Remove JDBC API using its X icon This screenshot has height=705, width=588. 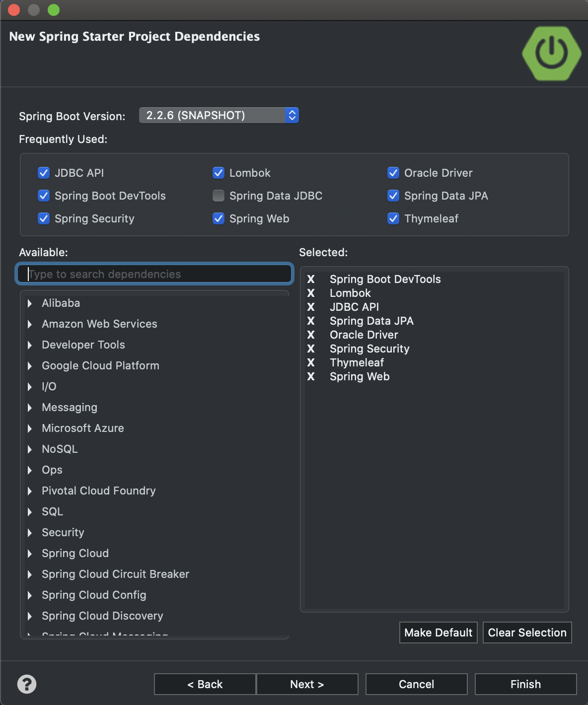click(311, 307)
